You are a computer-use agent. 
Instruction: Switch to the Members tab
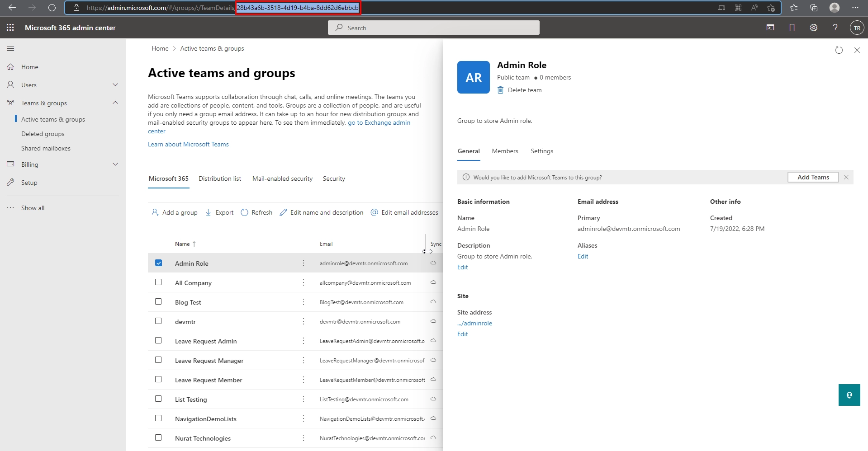coord(505,151)
